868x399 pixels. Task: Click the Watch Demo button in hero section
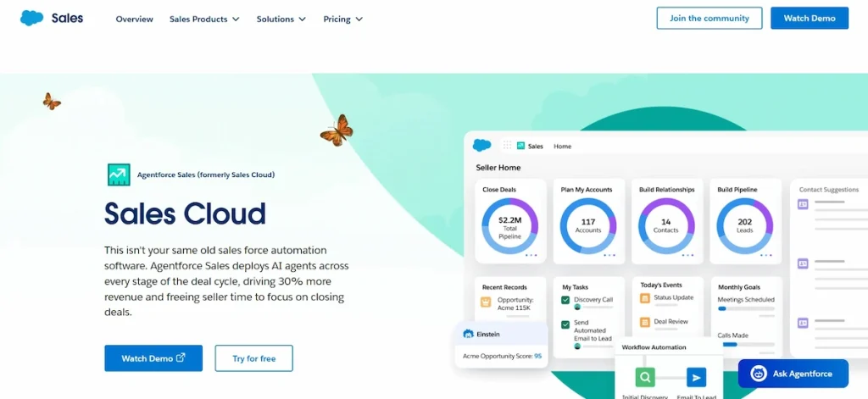coord(153,358)
